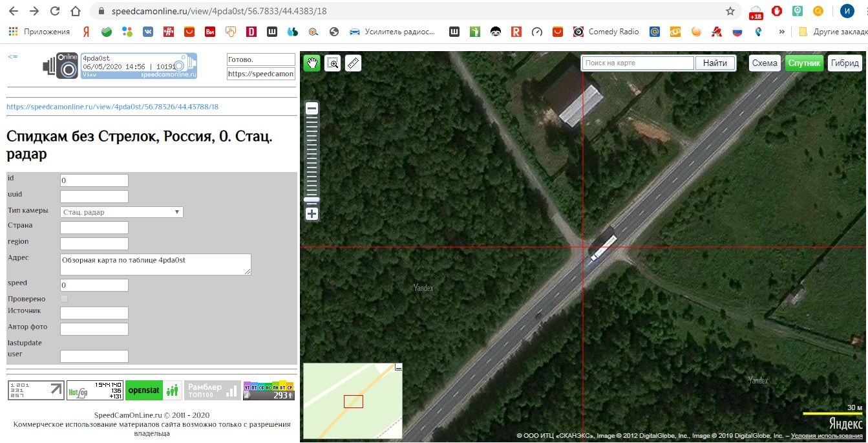Zoom in with the map plus button
868x443 pixels.
click(x=312, y=214)
